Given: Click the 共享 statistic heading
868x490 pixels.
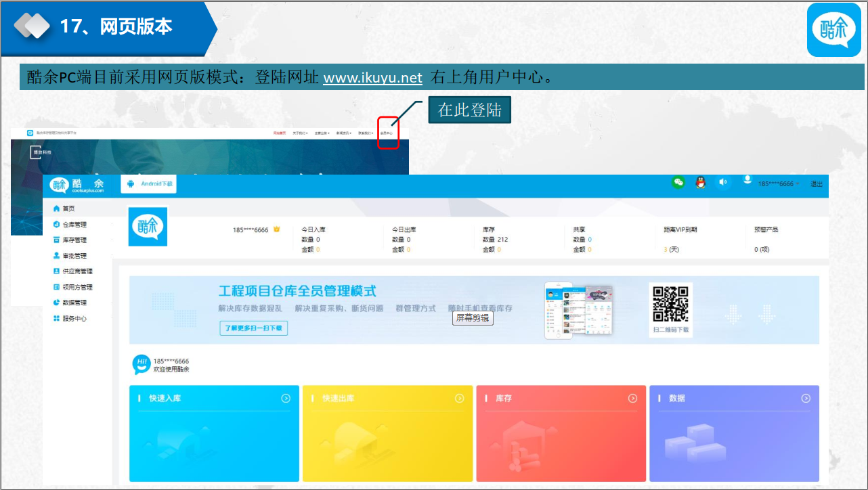Looking at the screenshot, I should tap(579, 229).
